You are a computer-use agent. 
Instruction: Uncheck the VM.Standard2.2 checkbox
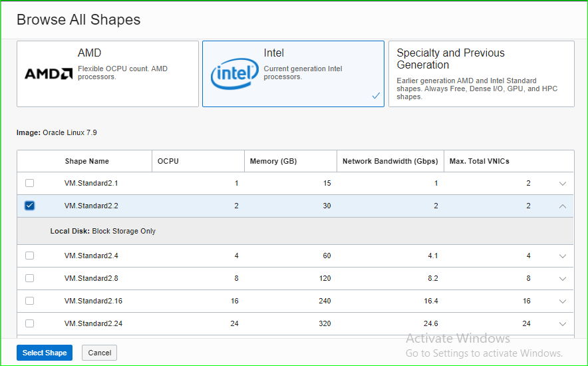point(29,206)
